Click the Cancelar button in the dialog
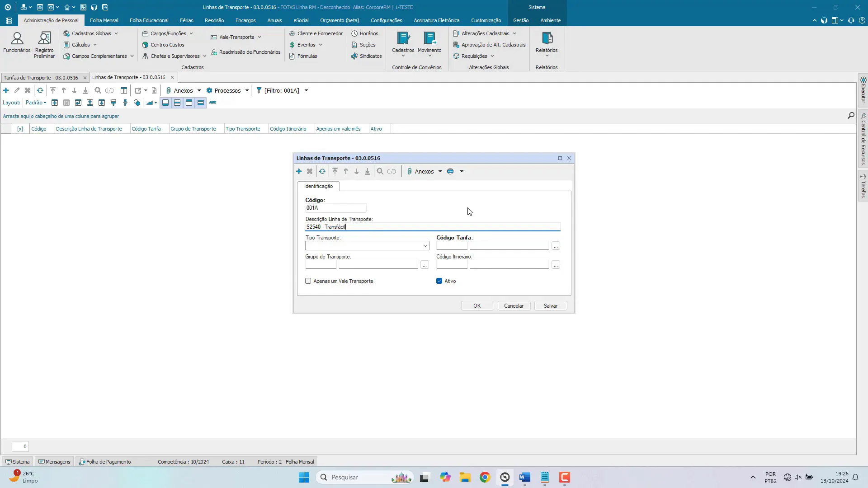Screen dimensions: 868x488 [x=514, y=306]
